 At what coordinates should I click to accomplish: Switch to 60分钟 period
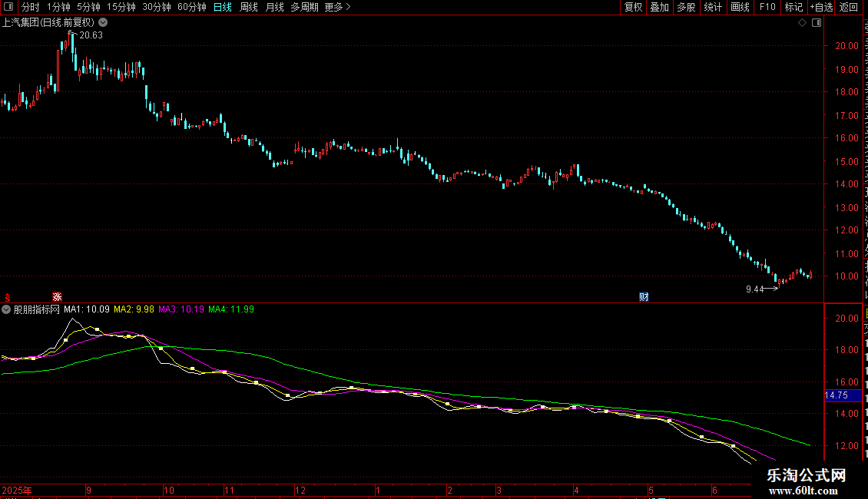(x=192, y=7)
